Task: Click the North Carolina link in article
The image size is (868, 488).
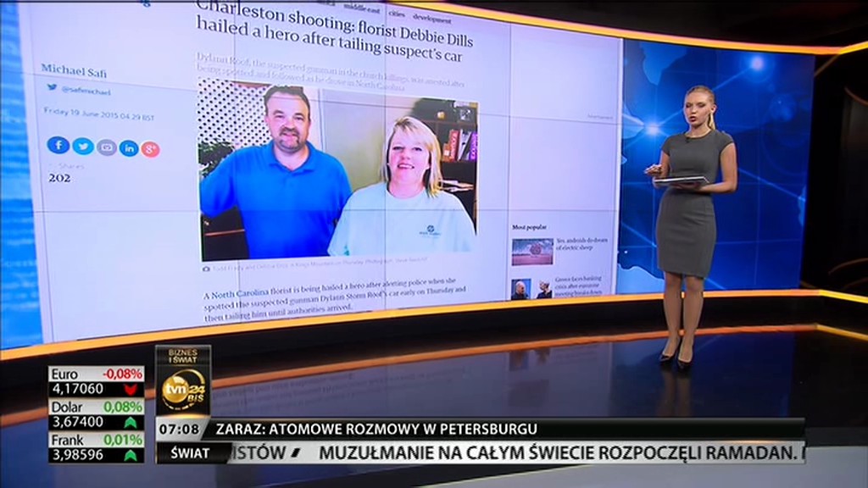Action: pyautogui.click(x=239, y=292)
